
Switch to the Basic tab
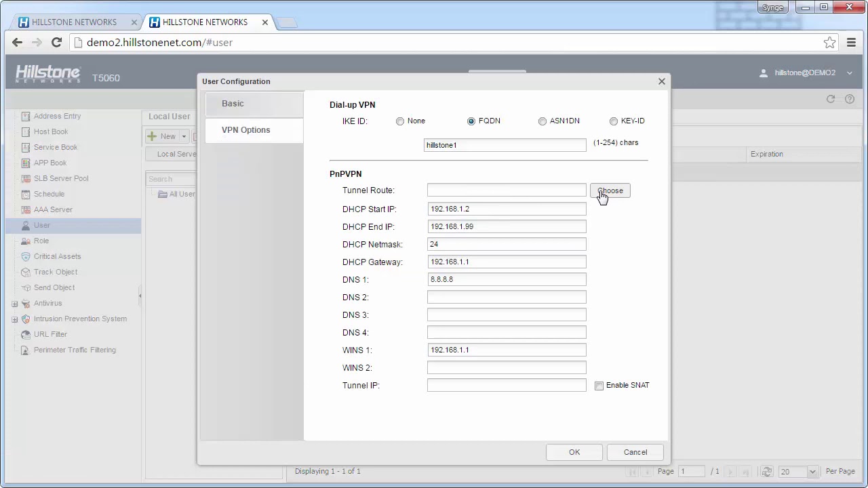pyautogui.click(x=254, y=104)
